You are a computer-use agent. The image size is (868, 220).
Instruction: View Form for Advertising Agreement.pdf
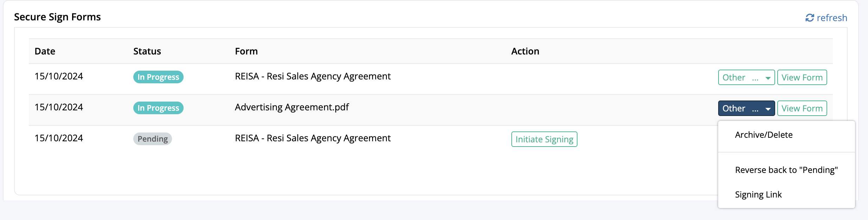802,108
